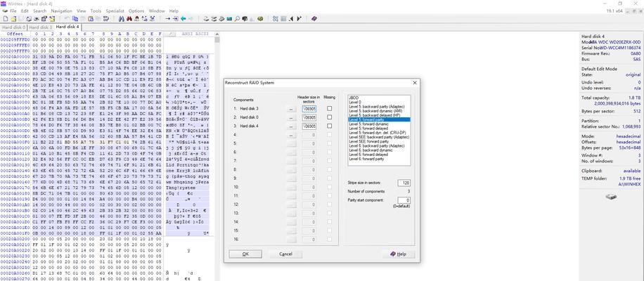Image resolution: width=644 pixels, height=281 pixels.
Task: Click the New file toolbar icon
Action: pos(6,18)
